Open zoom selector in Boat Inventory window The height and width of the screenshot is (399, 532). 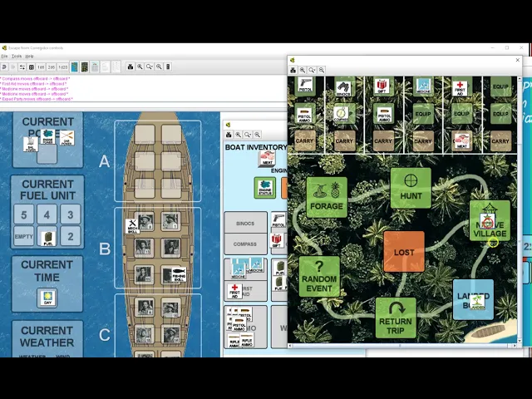tap(248, 135)
